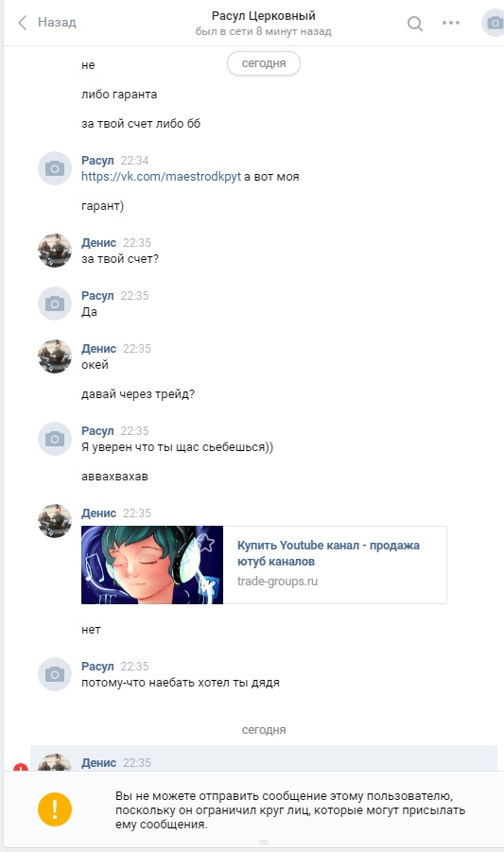The width and height of the screenshot is (504, 852).
Task: Open the vk.com/maestrodkpyt link
Action: click(161, 177)
